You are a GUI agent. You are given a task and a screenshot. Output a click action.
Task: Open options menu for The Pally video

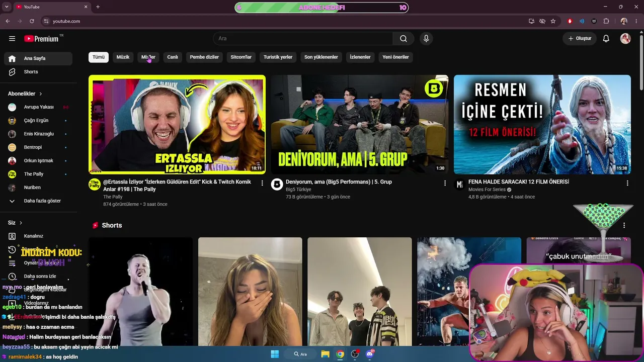pos(262,184)
